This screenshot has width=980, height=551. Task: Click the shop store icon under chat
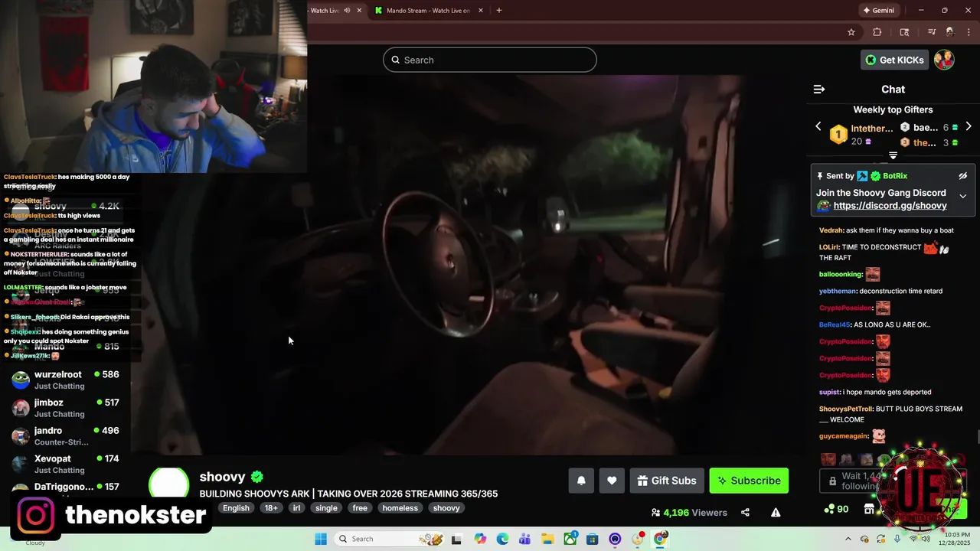click(869, 509)
